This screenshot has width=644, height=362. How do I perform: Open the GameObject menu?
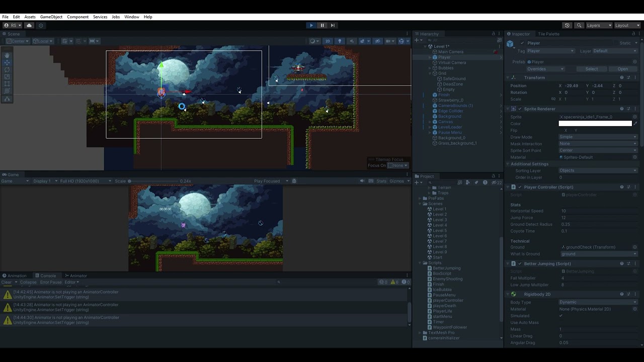point(51,17)
